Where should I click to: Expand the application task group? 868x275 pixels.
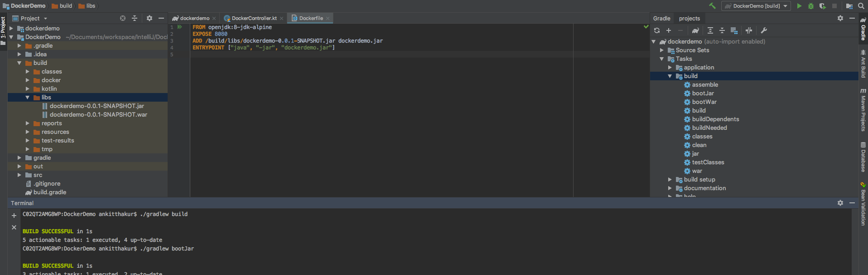(670, 68)
